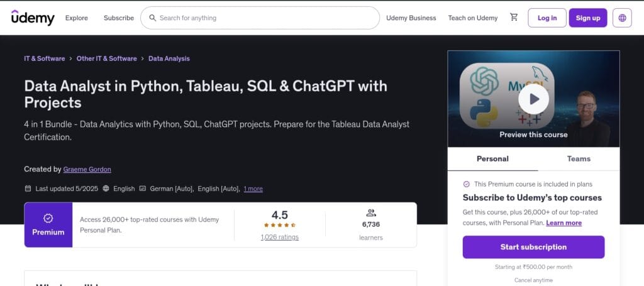Show 1 more caption language

click(x=253, y=189)
